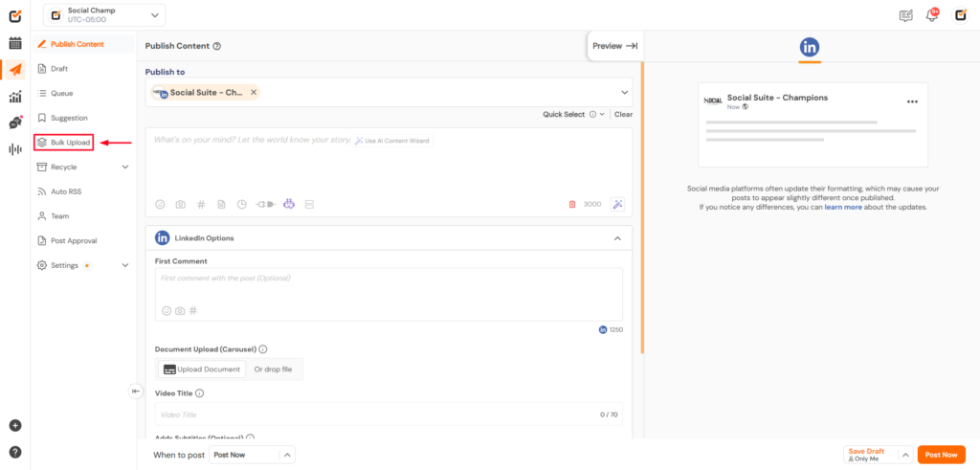Open the profile avatar in top right

(959, 15)
